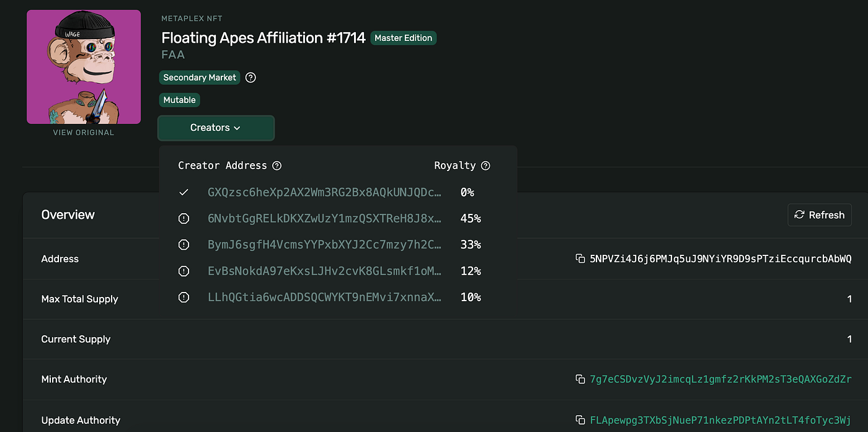Click the VIEW ORIGINAL link under image
The height and width of the screenshot is (432, 868).
84,133
